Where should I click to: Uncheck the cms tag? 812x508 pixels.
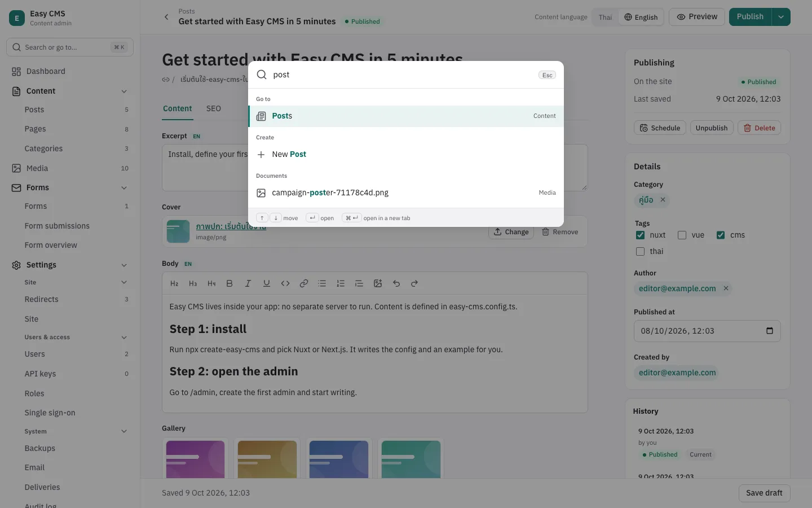(x=721, y=235)
